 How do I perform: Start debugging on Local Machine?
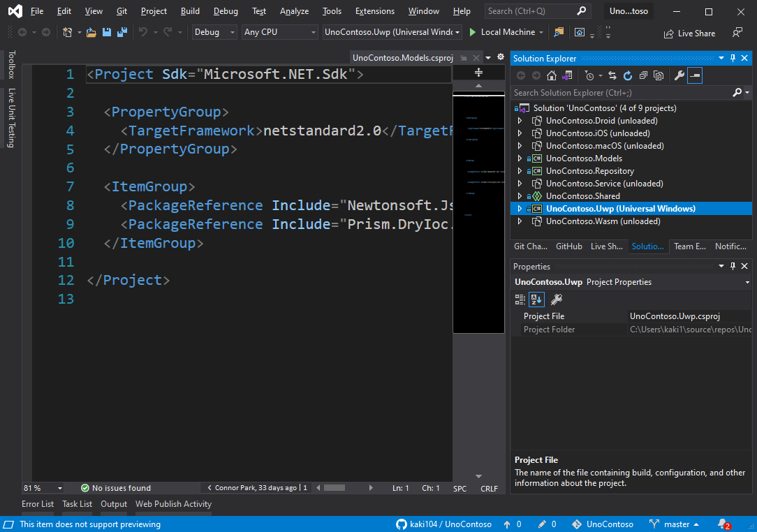tap(502, 32)
